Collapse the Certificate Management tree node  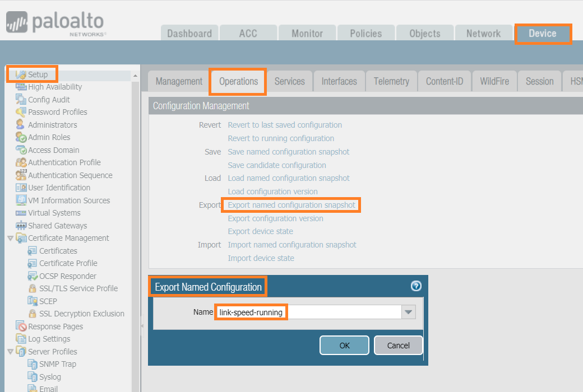click(x=11, y=238)
